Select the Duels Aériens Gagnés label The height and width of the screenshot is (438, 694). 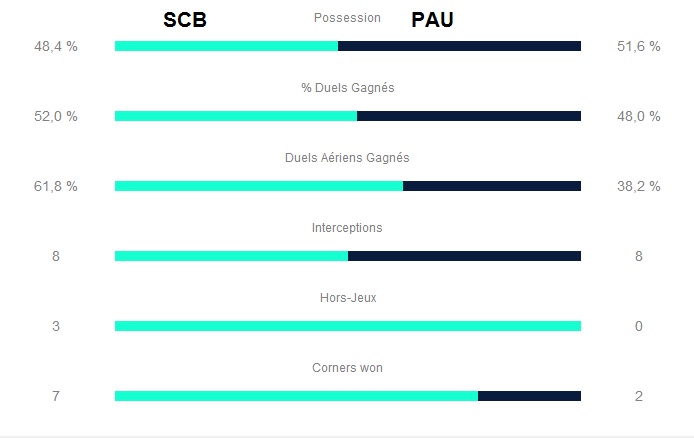347,158
